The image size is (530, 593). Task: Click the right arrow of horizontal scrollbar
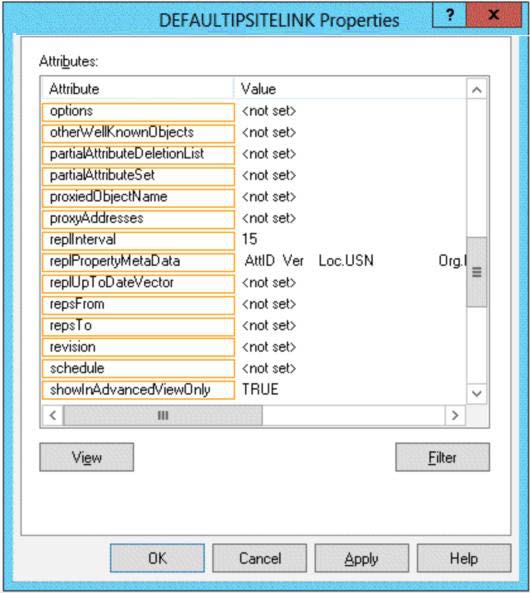tap(455, 415)
